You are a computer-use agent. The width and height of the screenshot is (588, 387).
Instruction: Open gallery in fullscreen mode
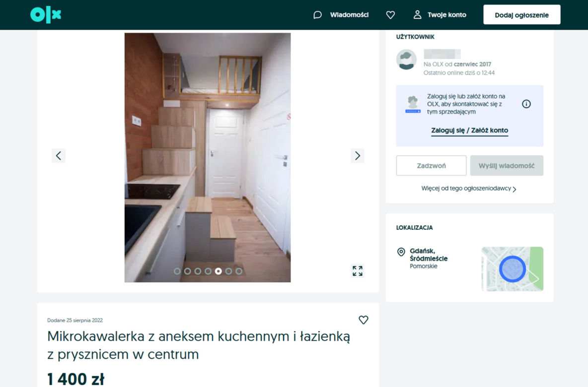pyautogui.click(x=358, y=271)
